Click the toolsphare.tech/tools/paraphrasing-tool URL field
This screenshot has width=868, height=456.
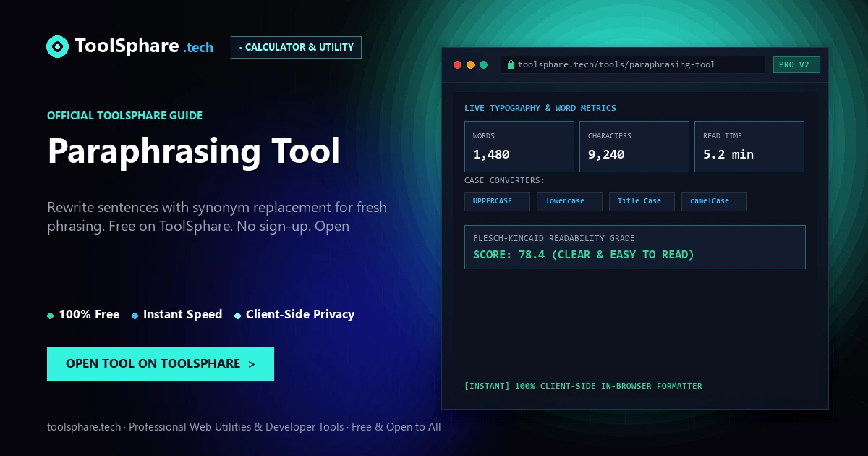[632, 64]
